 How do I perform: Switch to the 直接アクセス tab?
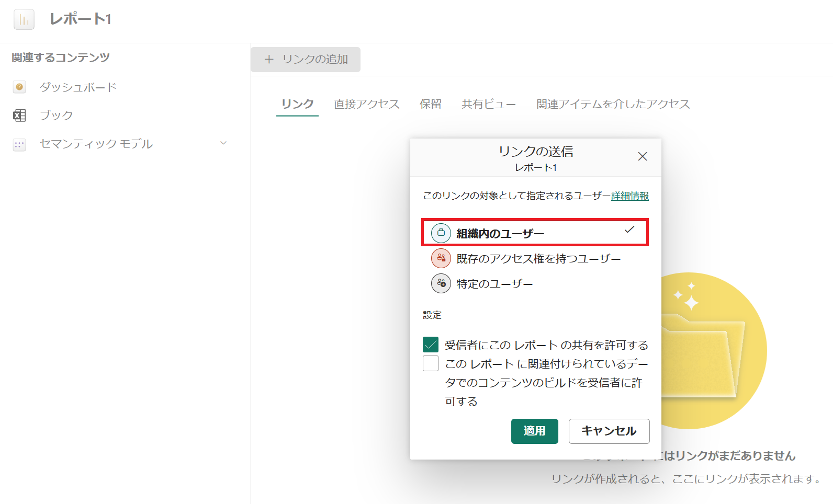(366, 104)
